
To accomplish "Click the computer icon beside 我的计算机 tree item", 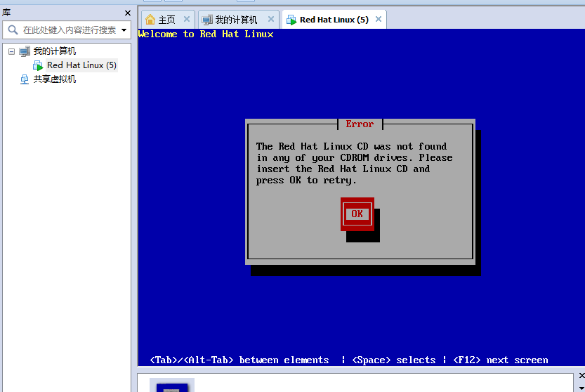I will pos(25,51).
